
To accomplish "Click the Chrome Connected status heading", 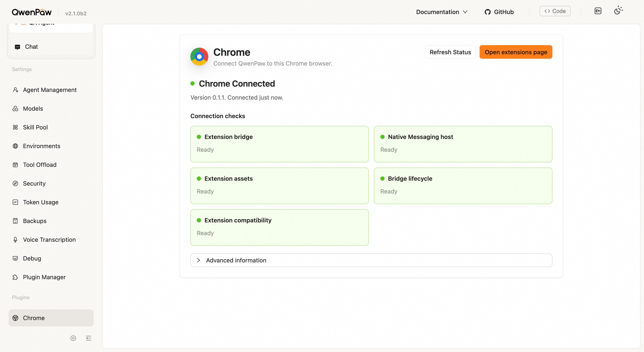I will (237, 84).
